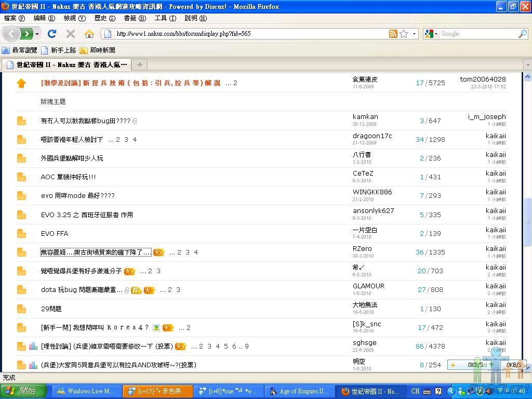Open the 工具 (T) menu
532x399 pixels.
click(165, 18)
